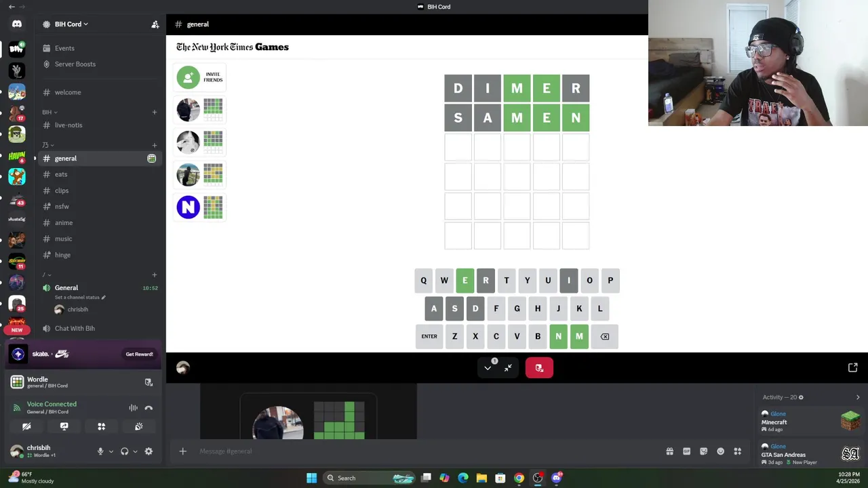
Task: Toggle noise suppression waveform icon
Action: click(133, 408)
